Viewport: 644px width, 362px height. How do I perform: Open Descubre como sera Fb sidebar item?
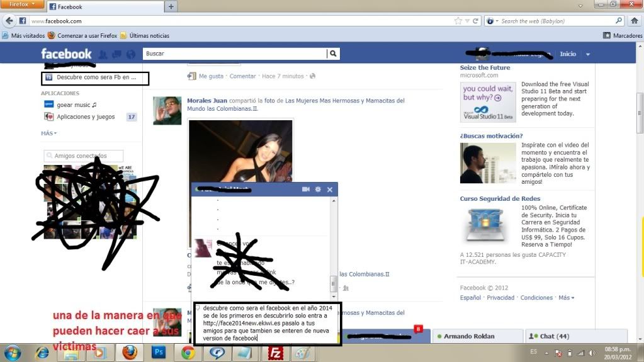pyautogui.click(x=95, y=77)
